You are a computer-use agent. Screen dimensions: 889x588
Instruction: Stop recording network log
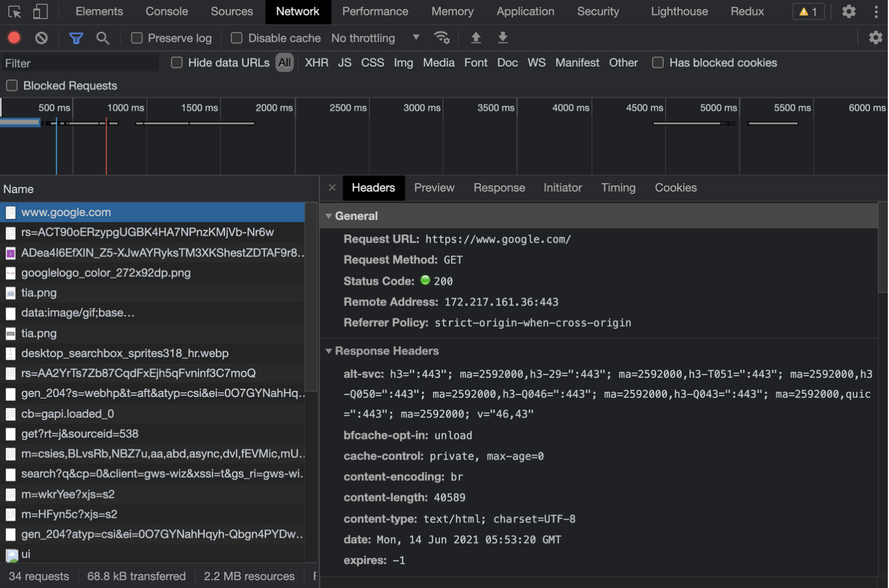click(14, 38)
